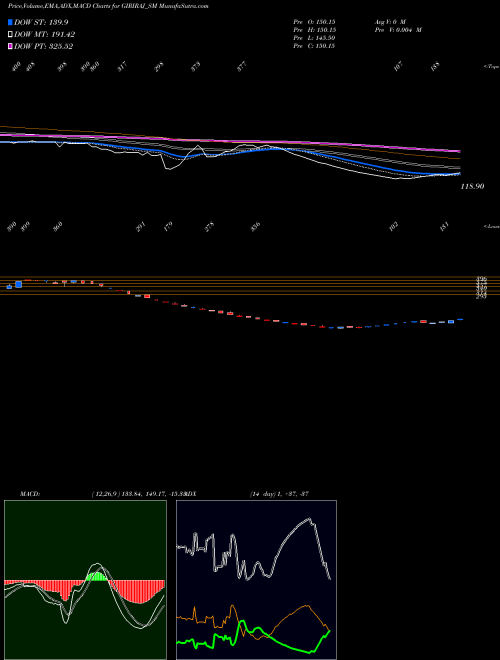Click the 317 top value label
The height and width of the screenshot is (660, 500).
pyautogui.click(x=122, y=67)
